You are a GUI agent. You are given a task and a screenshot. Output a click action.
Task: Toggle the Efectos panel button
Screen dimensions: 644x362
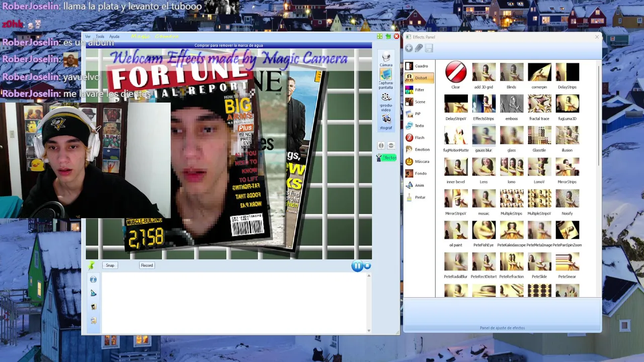pos(386,158)
